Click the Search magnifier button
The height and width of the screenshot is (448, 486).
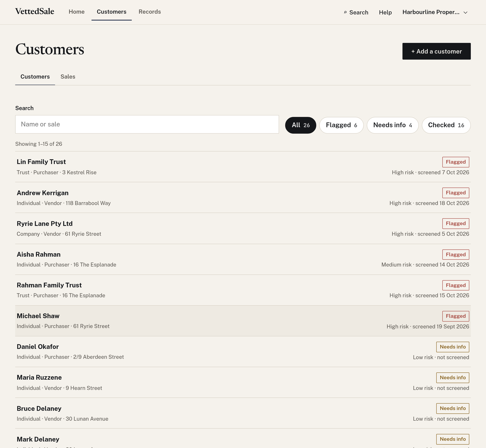[356, 12]
